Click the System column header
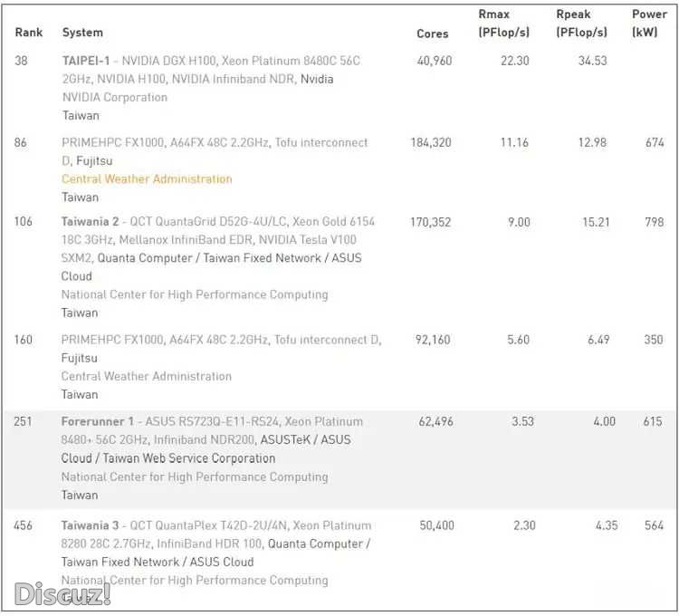Viewport: 679px width, 616px height. click(x=82, y=33)
